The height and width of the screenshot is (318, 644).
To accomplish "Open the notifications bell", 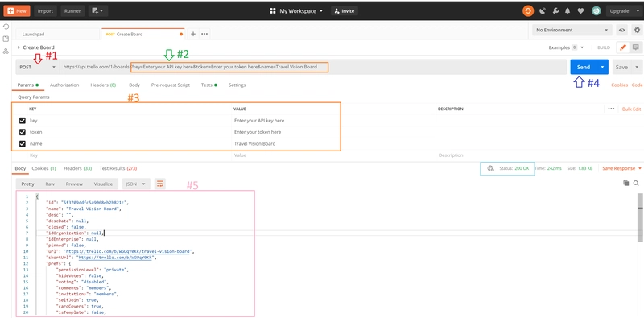I will click(568, 11).
